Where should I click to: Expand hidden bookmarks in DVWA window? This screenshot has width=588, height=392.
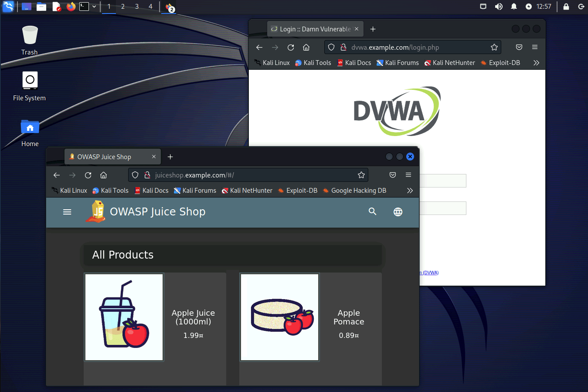536,63
